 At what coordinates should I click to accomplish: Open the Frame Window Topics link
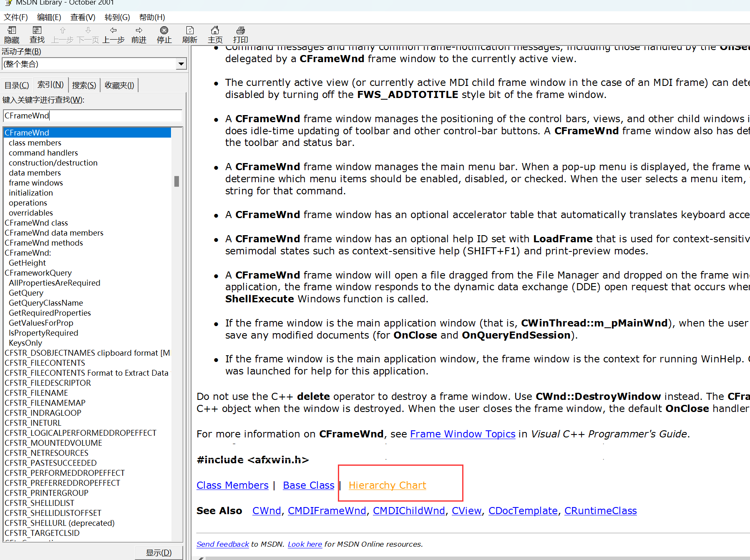pos(463,434)
